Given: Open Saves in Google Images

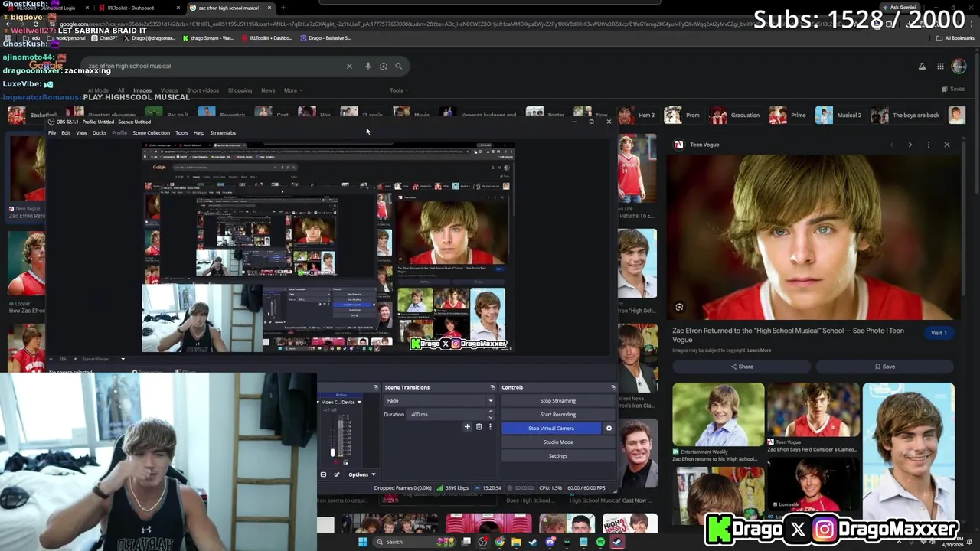Looking at the screenshot, I should [x=953, y=89].
